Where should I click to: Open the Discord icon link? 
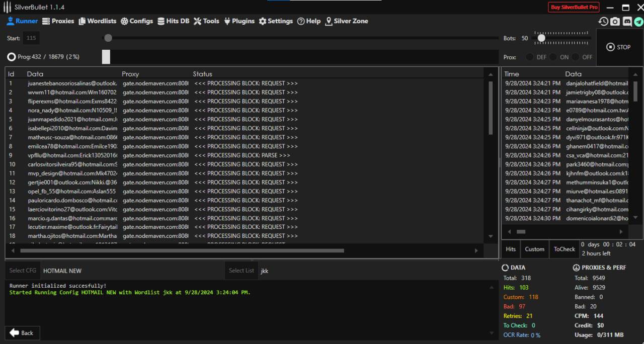click(627, 21)
